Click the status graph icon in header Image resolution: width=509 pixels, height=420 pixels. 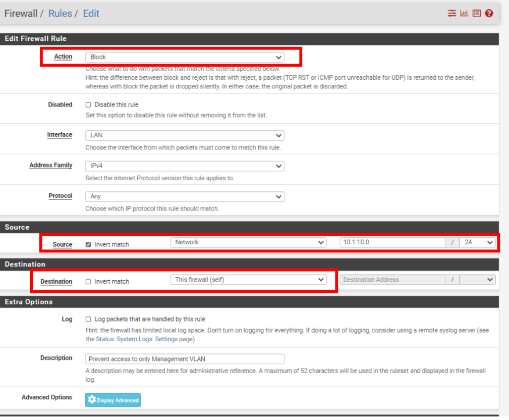click(x=464, y=14)
